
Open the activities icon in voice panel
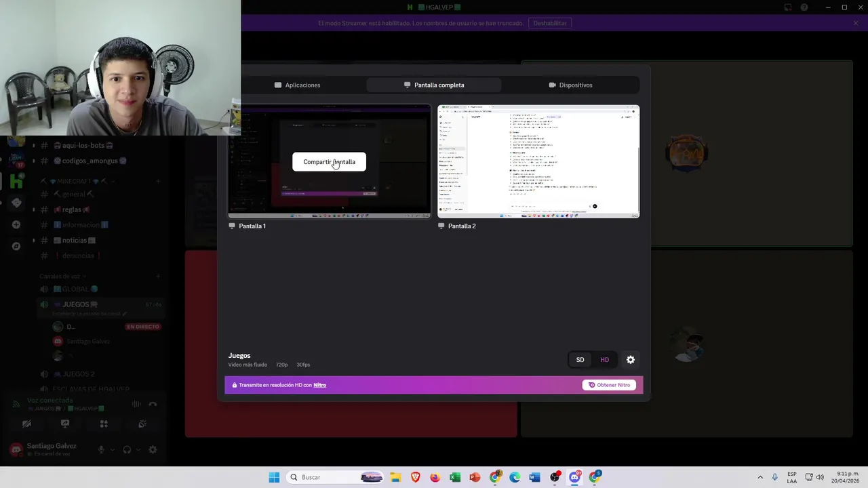[104, 424]
